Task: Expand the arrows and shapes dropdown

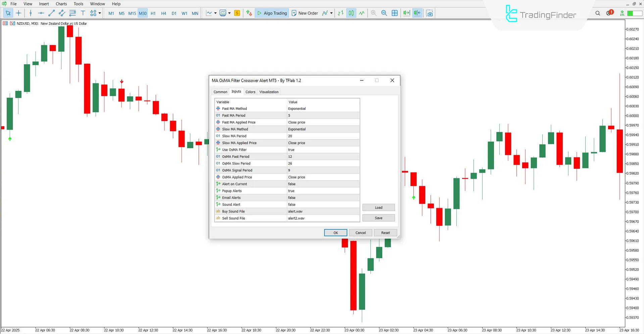Action: point(100,13)
